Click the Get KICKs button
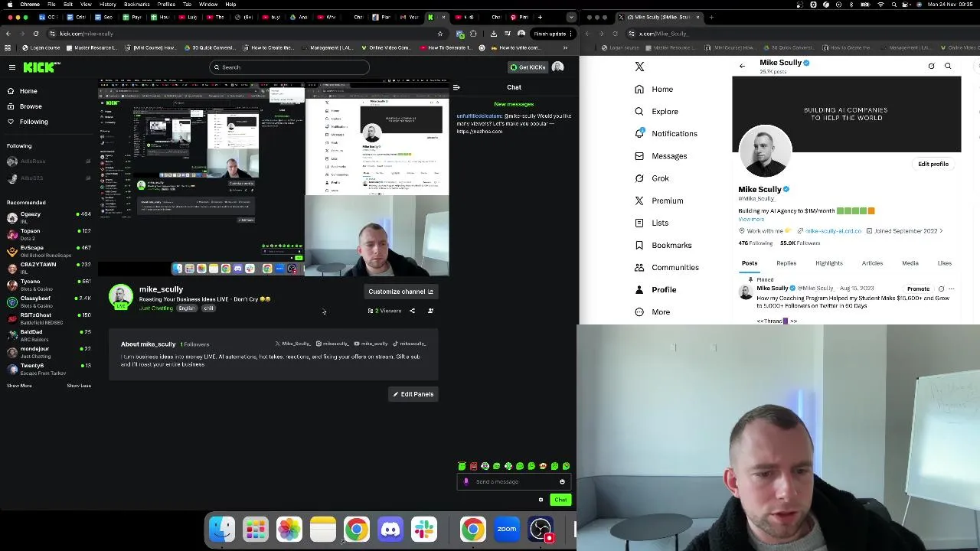 (528, 67)
